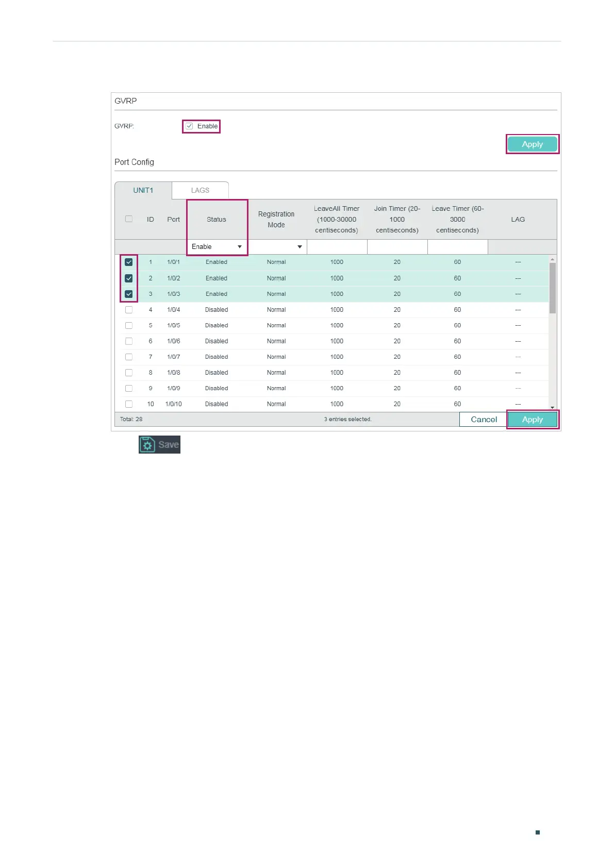The height and width of the screenshot is (868, 614).
Task: Open the Status Enable dropdown
Action: [x=217, y=247]
